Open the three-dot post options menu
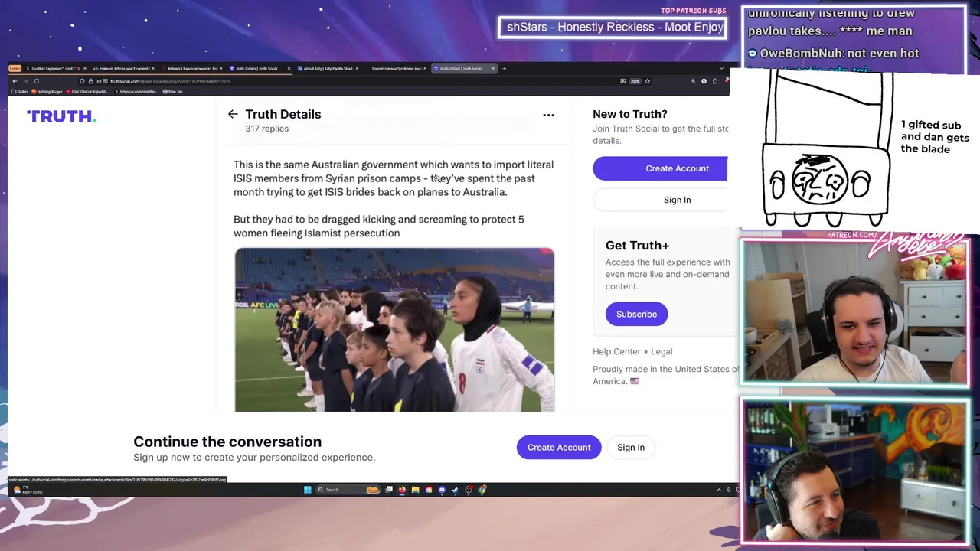The height and width of the screenshot is (551, 980). pyautogui.click(x=548, y=115)
